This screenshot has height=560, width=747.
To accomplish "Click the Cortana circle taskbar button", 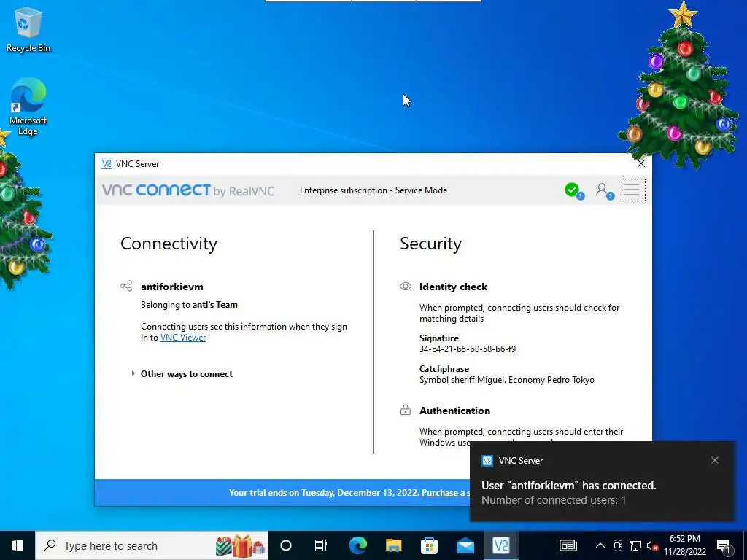I will coord(286,545).
